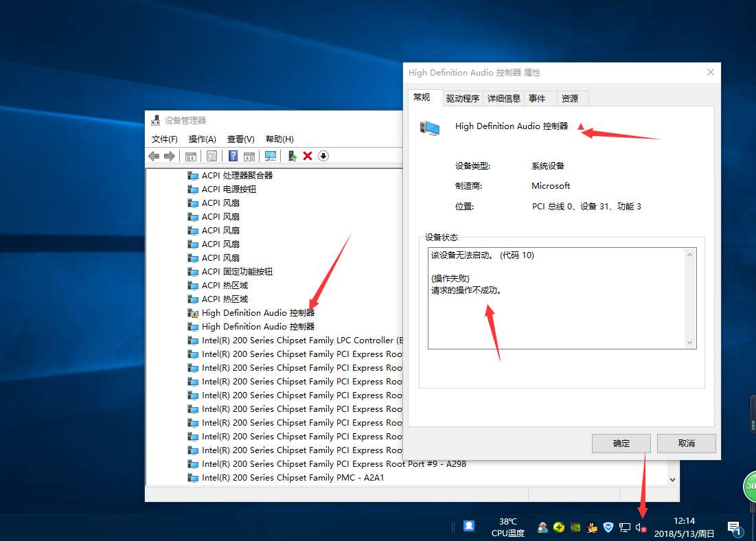This screenshot has height=541, width=756.
Task: Click the 确定 button
Action: click(x=621, y=443)
